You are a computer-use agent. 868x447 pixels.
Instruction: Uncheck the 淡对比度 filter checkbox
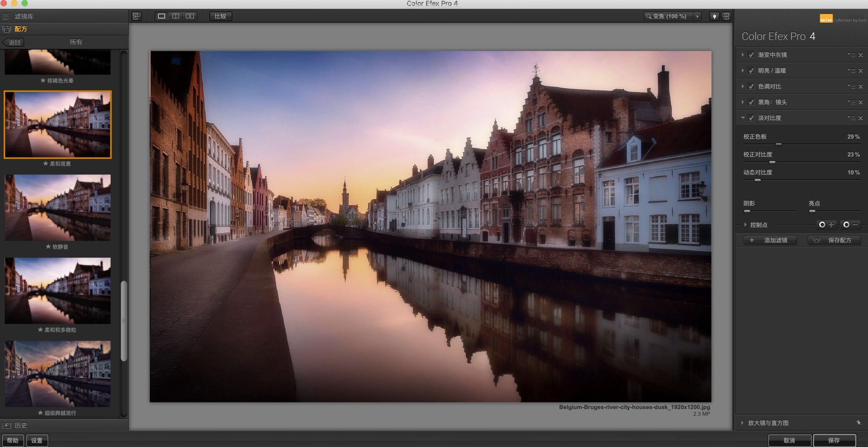(x=751, y=118)
